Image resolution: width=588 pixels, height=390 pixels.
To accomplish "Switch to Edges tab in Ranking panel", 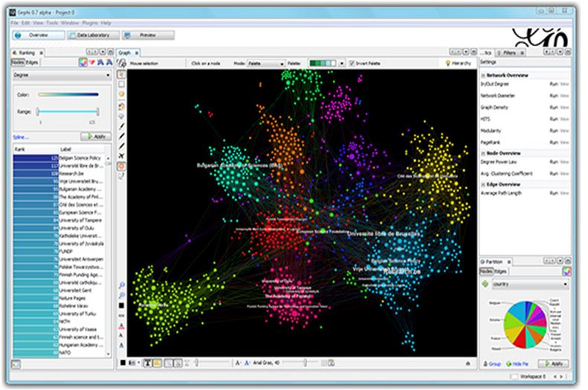I will (x=32, y=63).
